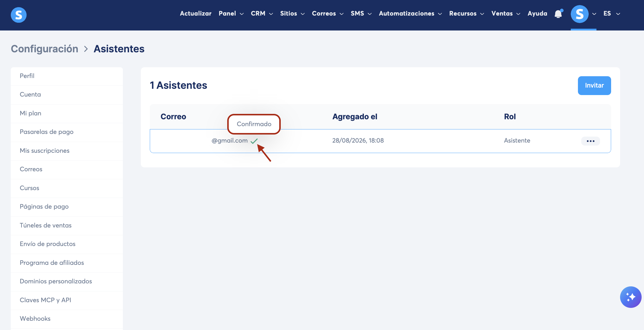Select the assistant gmail.com row

(380, 141)
